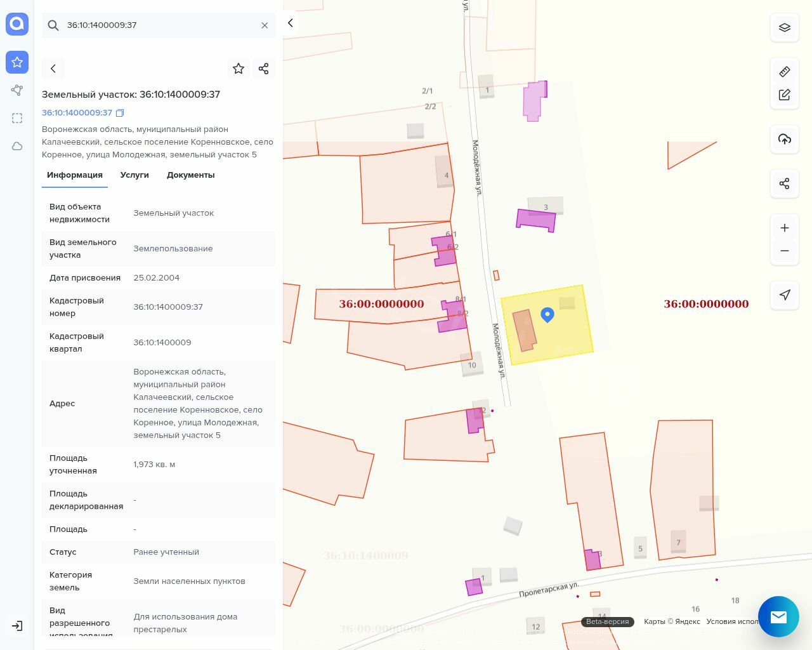Clear the cadastral number search field
Screen dimensions: 812x650
[x=265, y=25]
